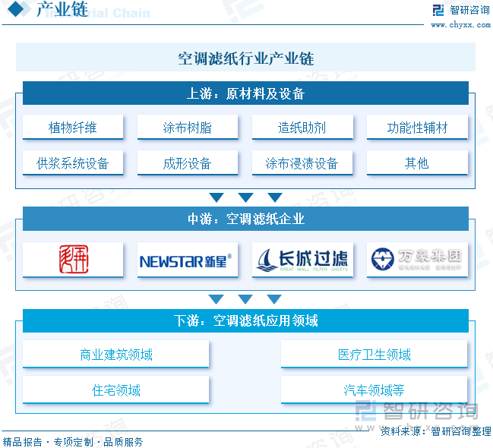
Task: Click the 中游：空调滤纸企业 header
Action: pyautogui.click(x=245, y=219)
